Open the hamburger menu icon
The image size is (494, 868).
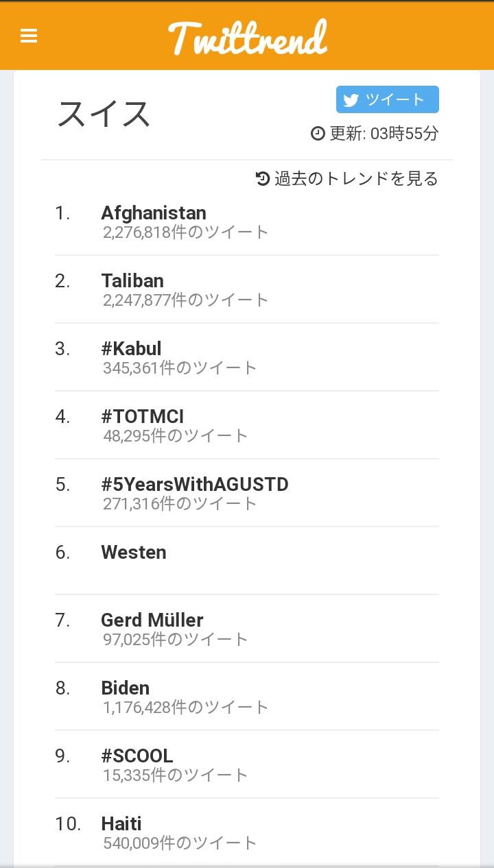(29, 36)
